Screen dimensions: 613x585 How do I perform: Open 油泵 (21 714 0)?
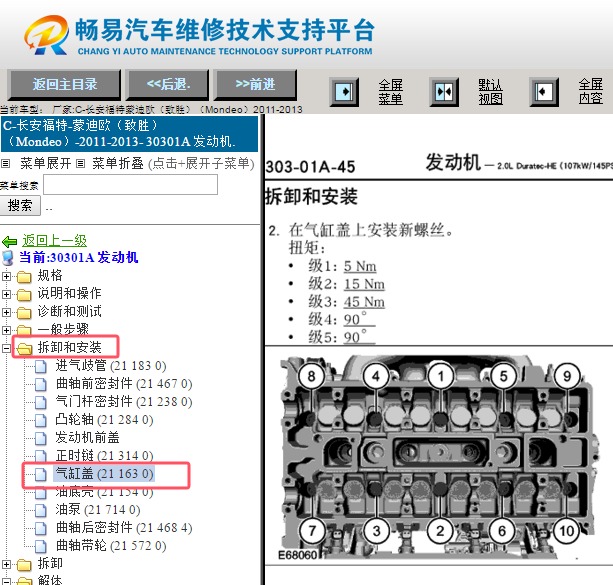pos(98,510)
